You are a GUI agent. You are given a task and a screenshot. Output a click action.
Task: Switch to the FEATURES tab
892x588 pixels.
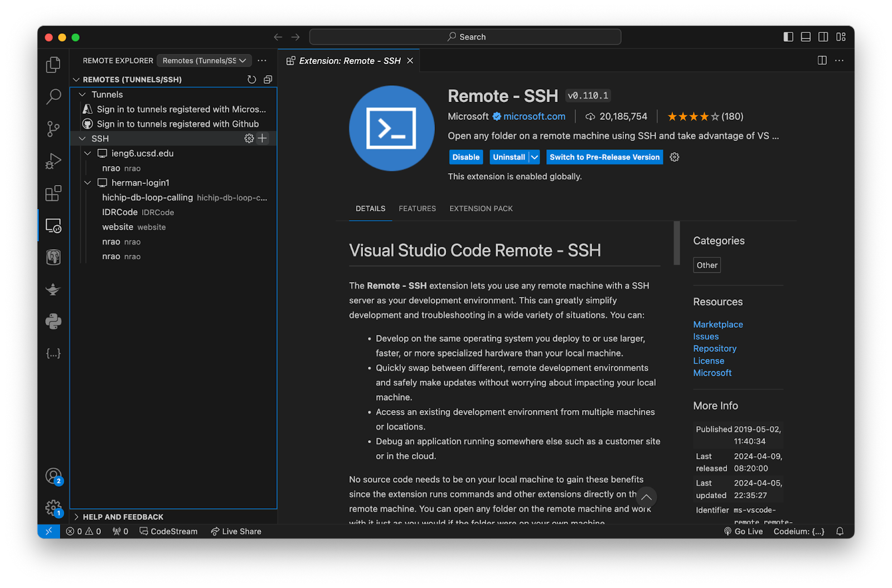click(417, 208)
